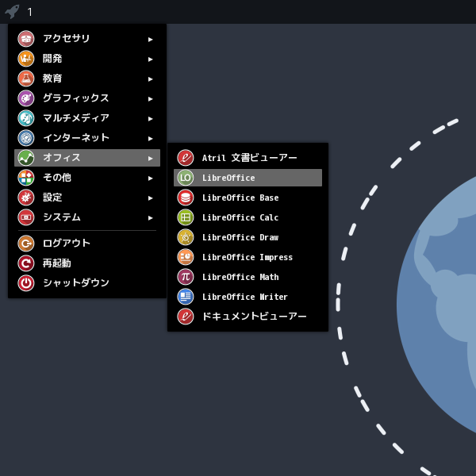Image resolution: width=476 pixels, height=476 pixels.
Task: Expand the グラフィックス submenu arrow
Action: click(x=150, y=99)
